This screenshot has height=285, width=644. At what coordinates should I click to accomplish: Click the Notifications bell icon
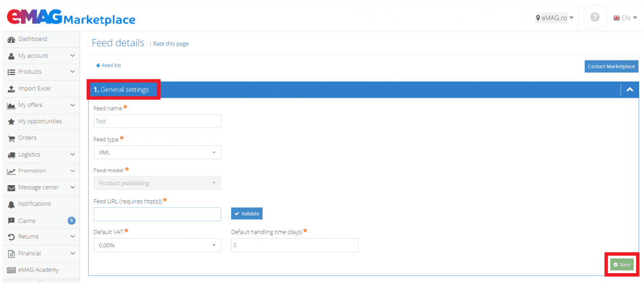pyautogui.click(x=11, y=204)
